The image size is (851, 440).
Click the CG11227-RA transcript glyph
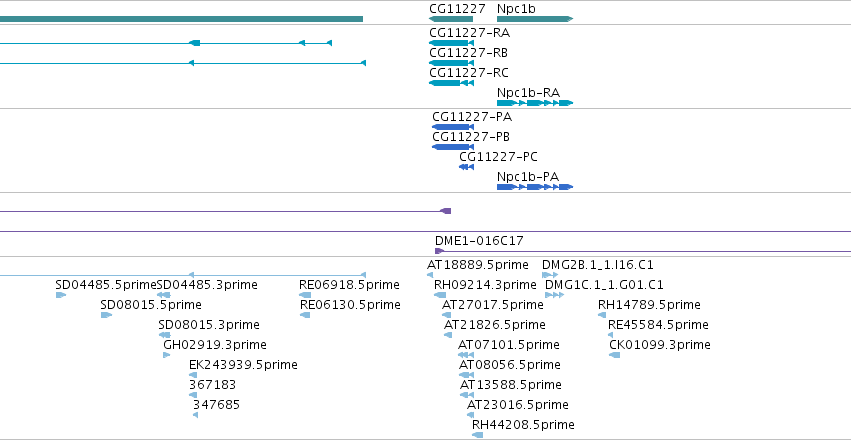tap(452, 43)
